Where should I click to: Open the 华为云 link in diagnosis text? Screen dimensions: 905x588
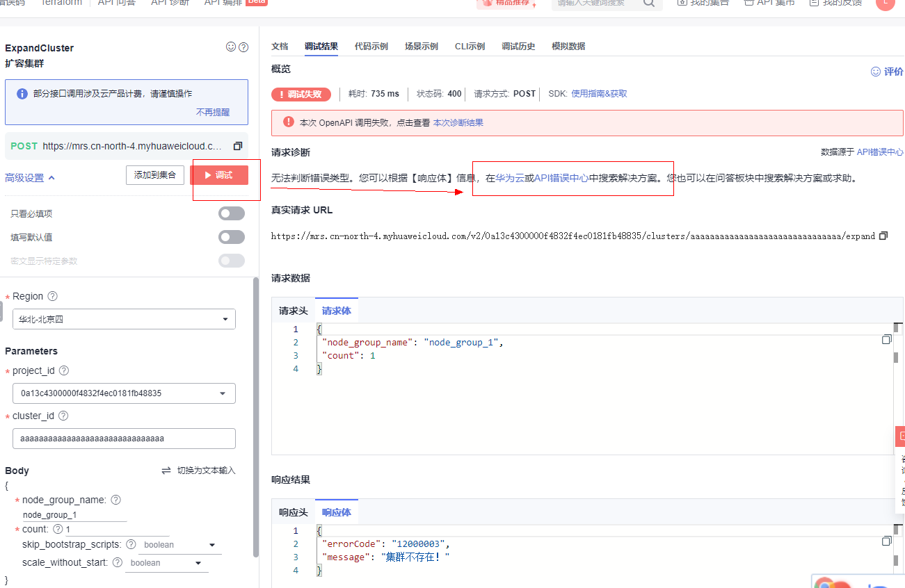point(510,178)
